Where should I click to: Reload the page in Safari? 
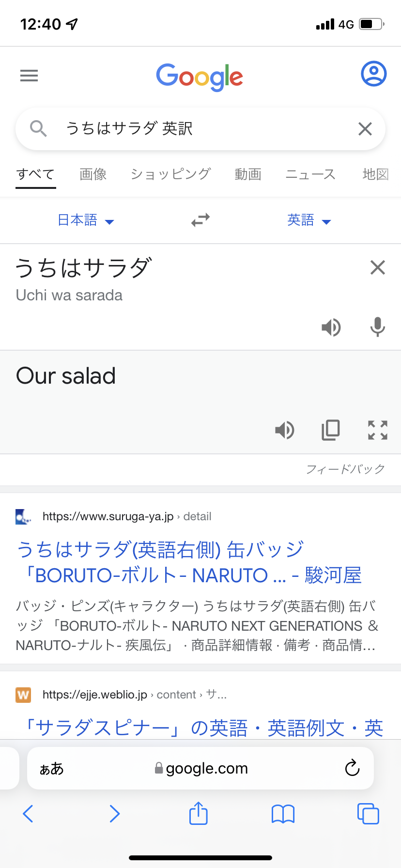coord(352,768)
